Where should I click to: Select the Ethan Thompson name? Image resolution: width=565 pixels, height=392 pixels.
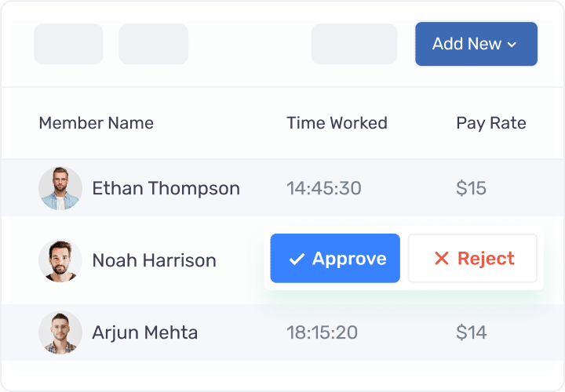[x=166, y=189]
